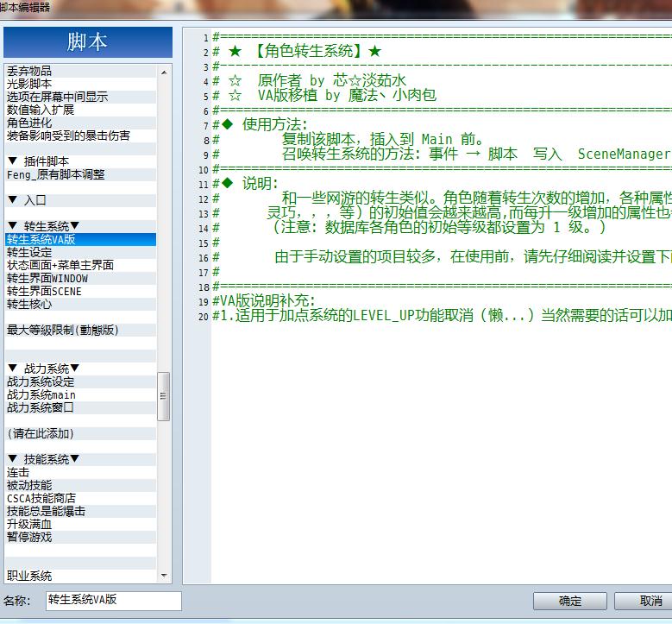The width and height of the screenshot is (672, 624).
Task: Click the 脚本 panel header
Action: 88,42
